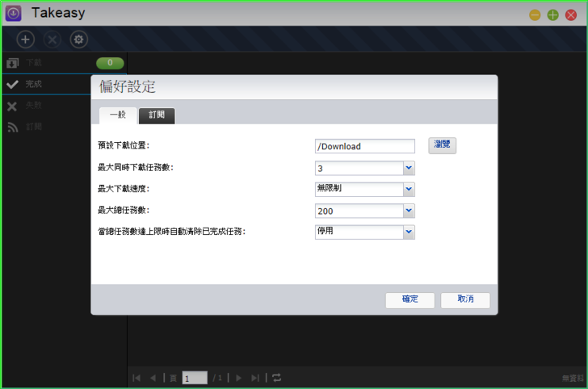Image resolution: width=588 pixels, height=389 pixels.
Task: Click the auto-clear completed tasks label
Action: click(171, 232)
